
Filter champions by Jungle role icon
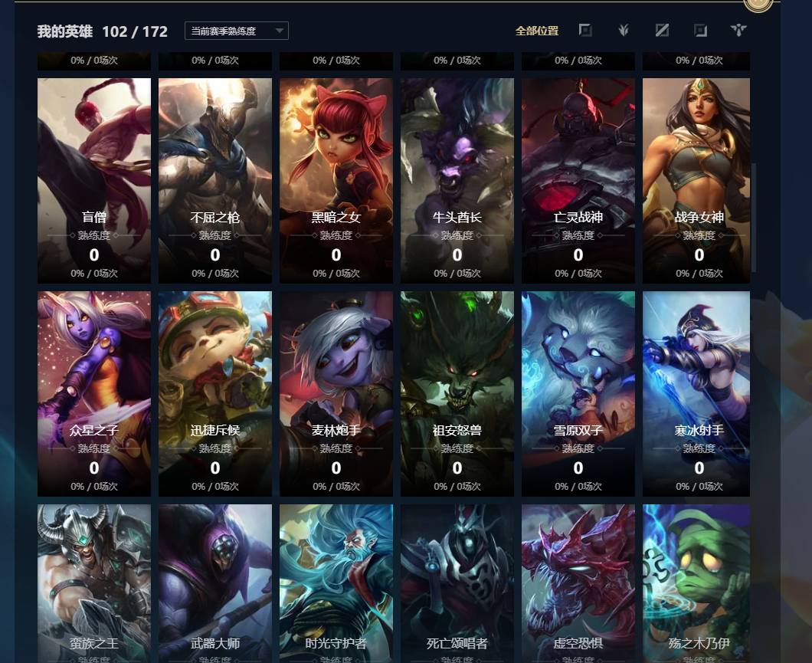[624, 31]
